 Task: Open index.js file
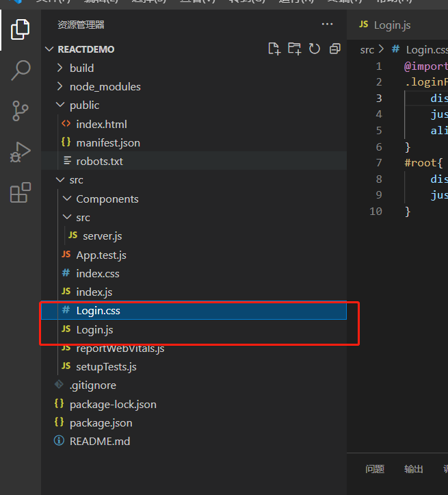194,292
